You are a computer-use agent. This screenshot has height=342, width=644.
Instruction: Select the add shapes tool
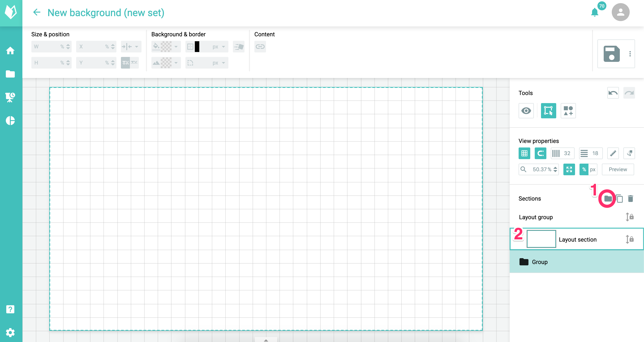[x=568, y=110]
